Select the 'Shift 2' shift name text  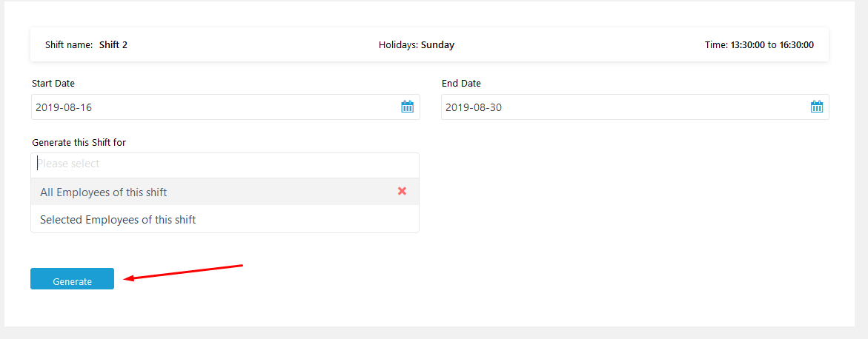(x=113, y=45)
